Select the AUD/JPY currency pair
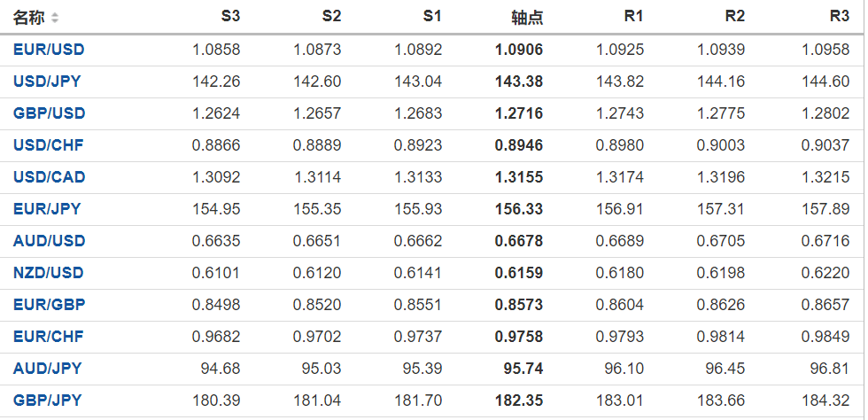 click(47, 369)
